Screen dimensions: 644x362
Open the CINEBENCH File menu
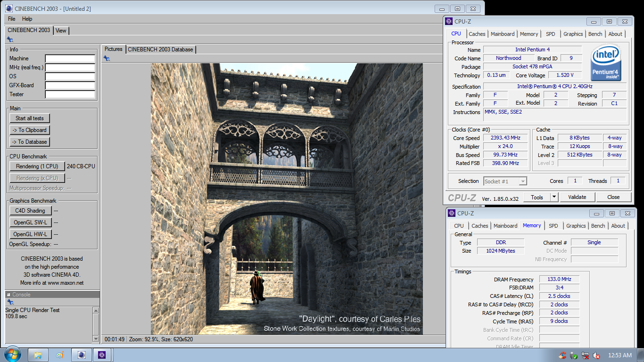(12, 19)
